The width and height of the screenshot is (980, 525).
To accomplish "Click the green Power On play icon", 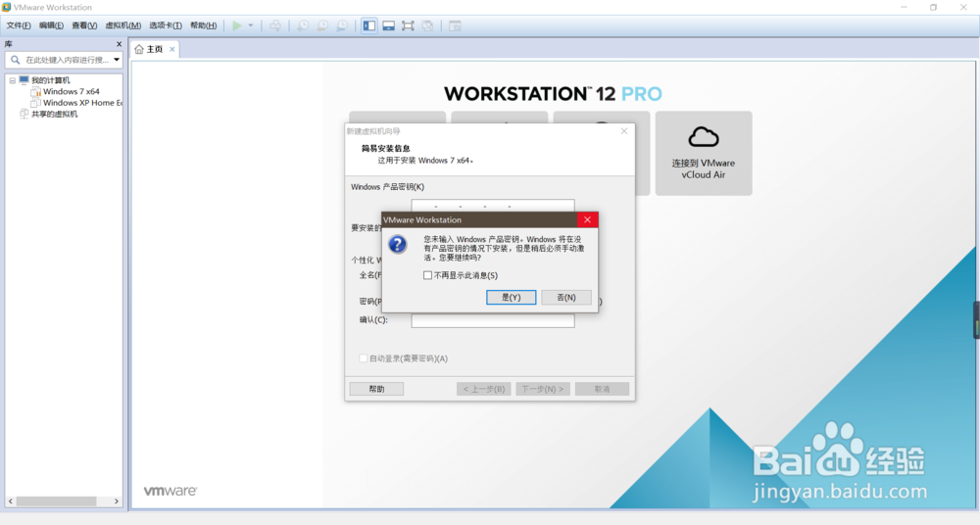I will point(237,25).
